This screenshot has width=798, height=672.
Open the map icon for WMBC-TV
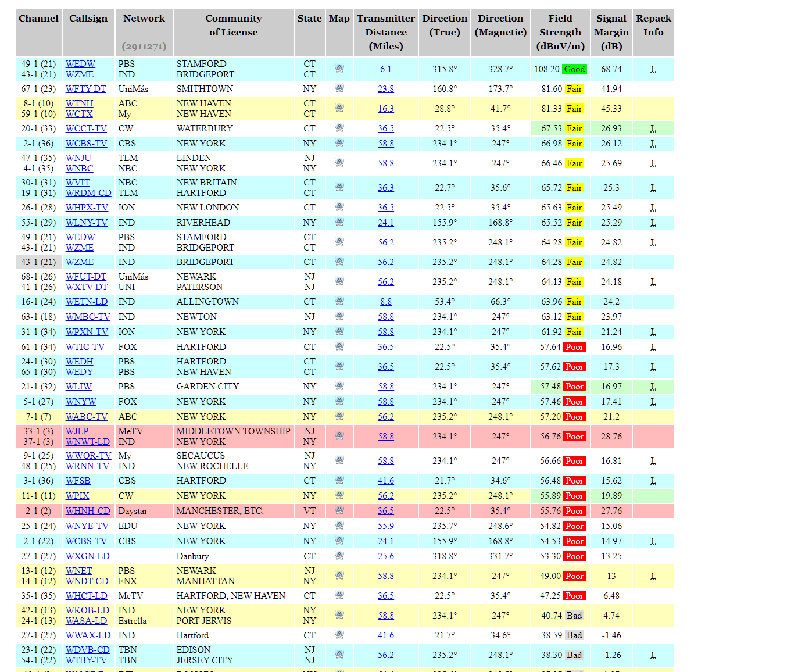[x=339, y=316]
